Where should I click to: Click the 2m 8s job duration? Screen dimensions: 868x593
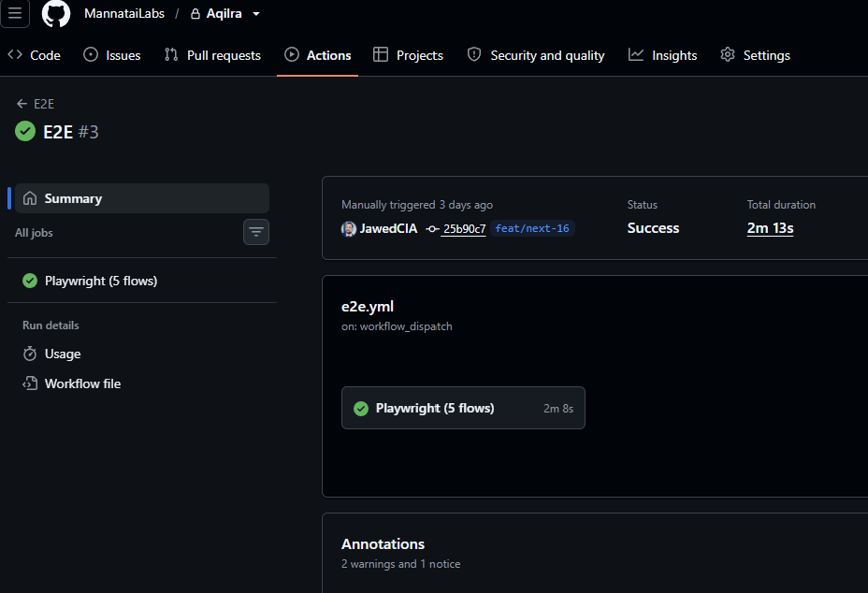[558, 409]
